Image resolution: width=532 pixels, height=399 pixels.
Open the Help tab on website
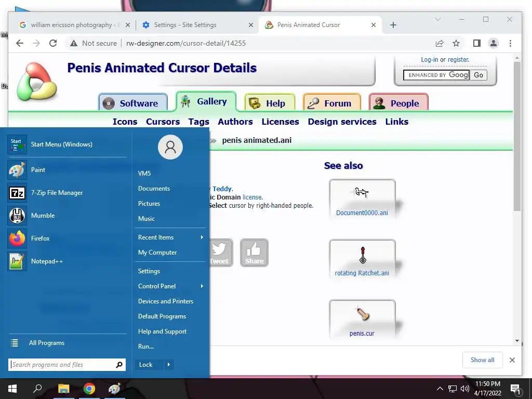[x=270, y=103]
